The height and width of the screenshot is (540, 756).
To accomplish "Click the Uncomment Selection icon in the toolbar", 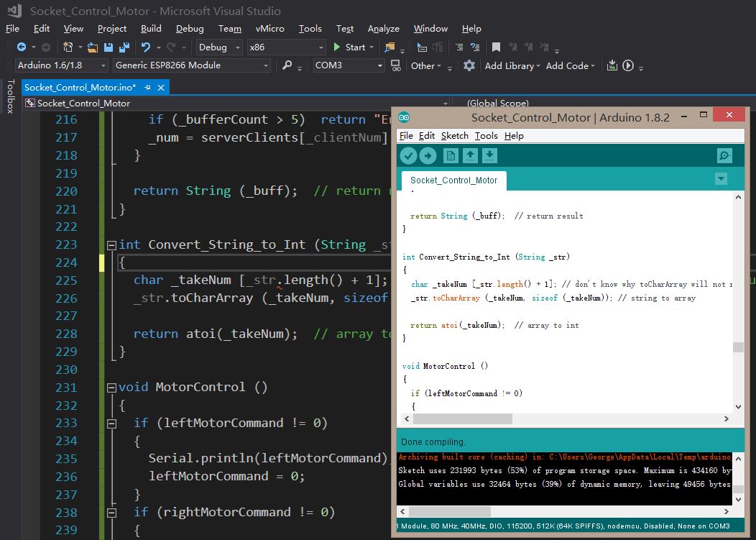I will point(475,47).
